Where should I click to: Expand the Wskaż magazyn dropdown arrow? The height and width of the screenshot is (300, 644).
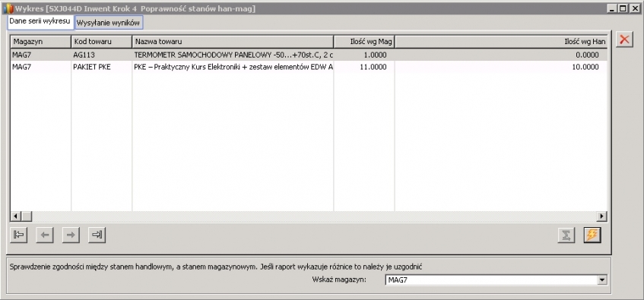602,280
